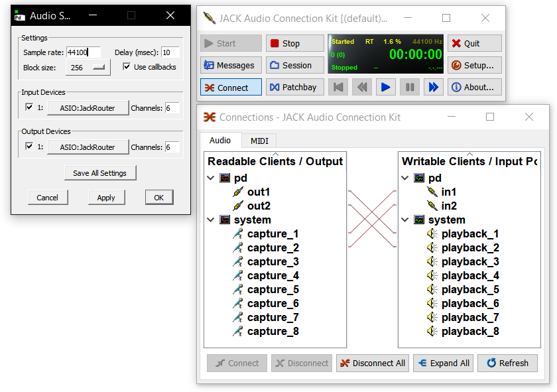Pause the JACK transport
This screenshot has width=557, height=392.
pos(410,87)
